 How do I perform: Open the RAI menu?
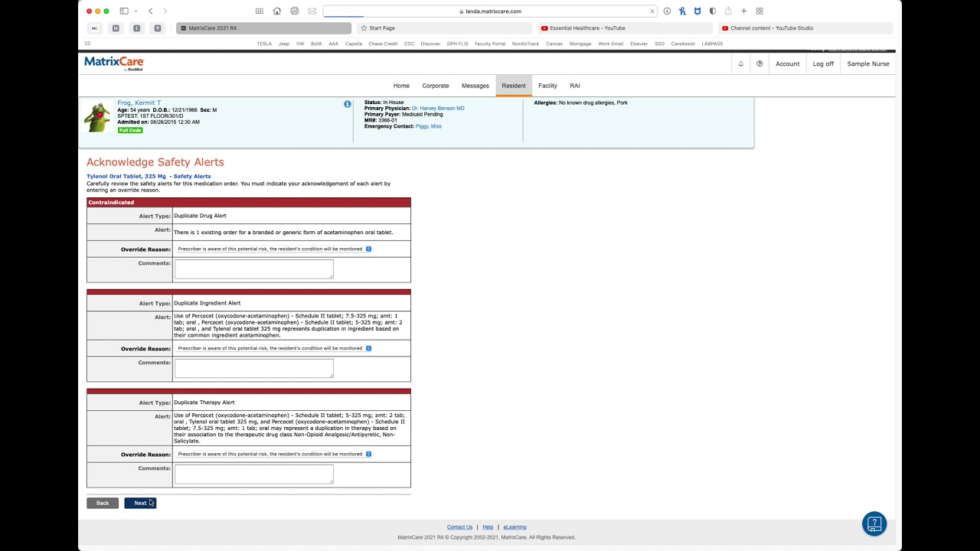[575, 86]
